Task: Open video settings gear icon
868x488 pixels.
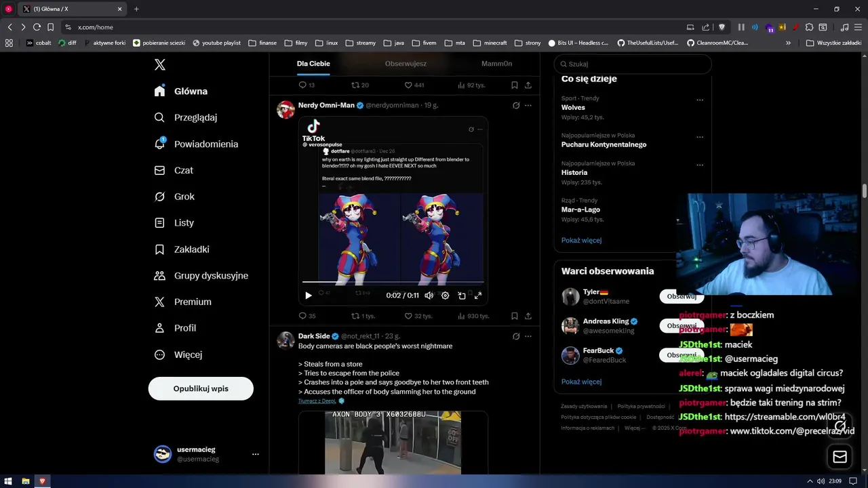Action: (x=445, y=296)
